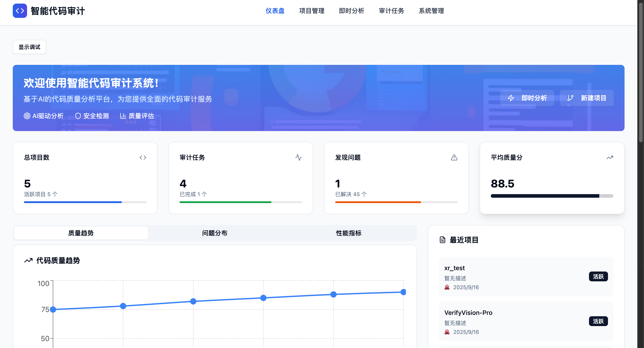Click the activity waveform icon on 审计任务 card
The height and width of the screenshot is (348, 644).
click(x=299, y=157)
